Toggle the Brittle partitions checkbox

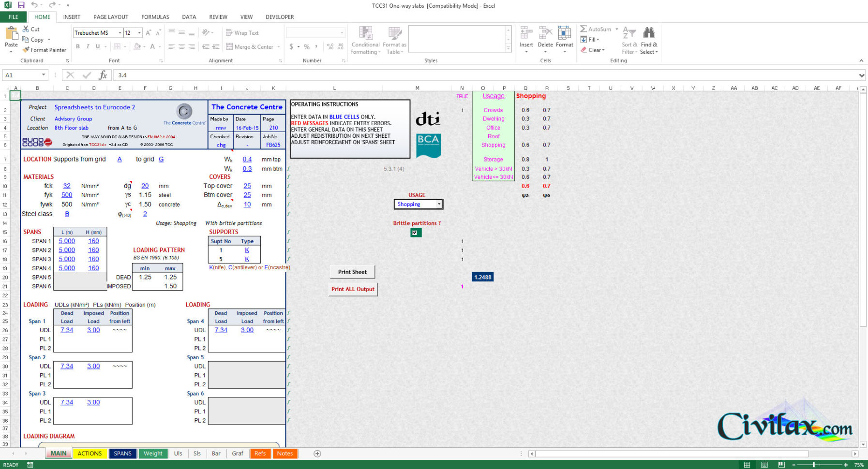(415, 233)
